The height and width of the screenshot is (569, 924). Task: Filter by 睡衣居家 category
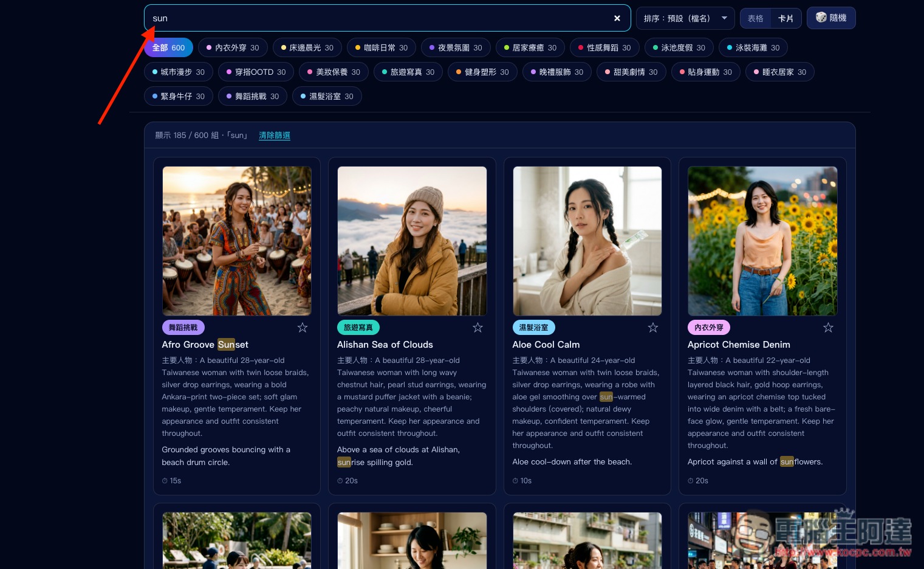click(780, 72)
